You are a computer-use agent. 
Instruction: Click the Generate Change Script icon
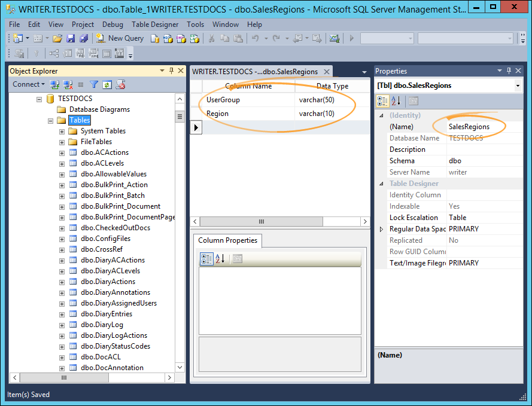click(x=19, y=54)
